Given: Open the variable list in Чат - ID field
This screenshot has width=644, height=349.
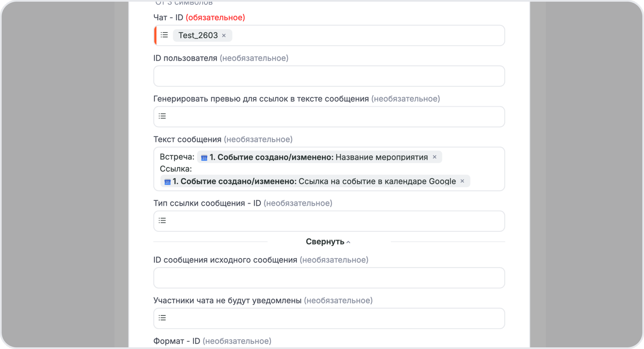Looking at the screenshot, I should coord(164,35).
